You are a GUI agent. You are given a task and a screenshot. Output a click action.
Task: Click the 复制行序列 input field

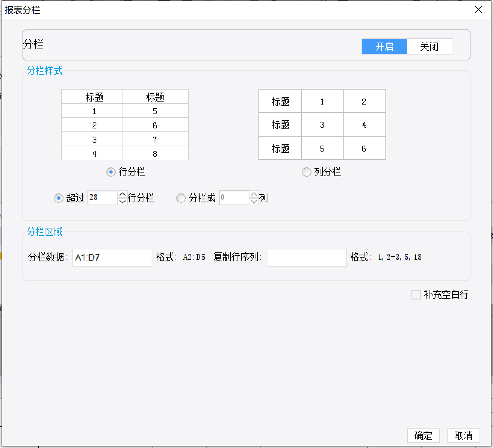tap(307, 258)
